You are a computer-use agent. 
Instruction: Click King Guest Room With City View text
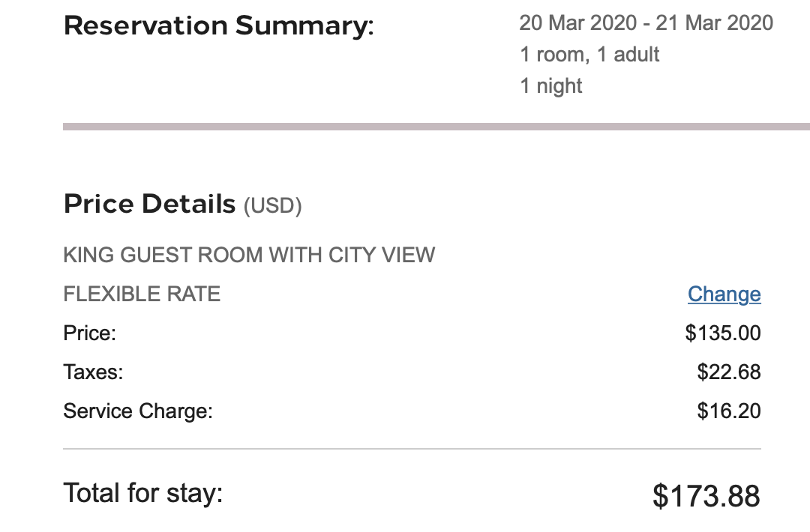pyautogui.click(x=249, y=255)
